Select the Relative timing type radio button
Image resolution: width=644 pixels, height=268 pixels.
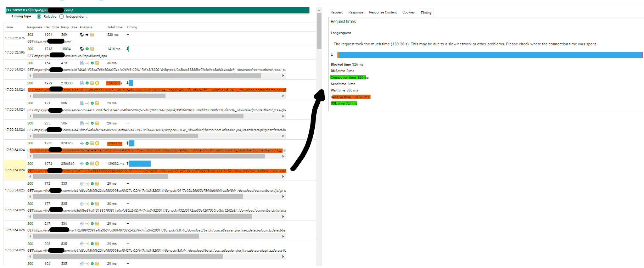click(x=39, y=17)
